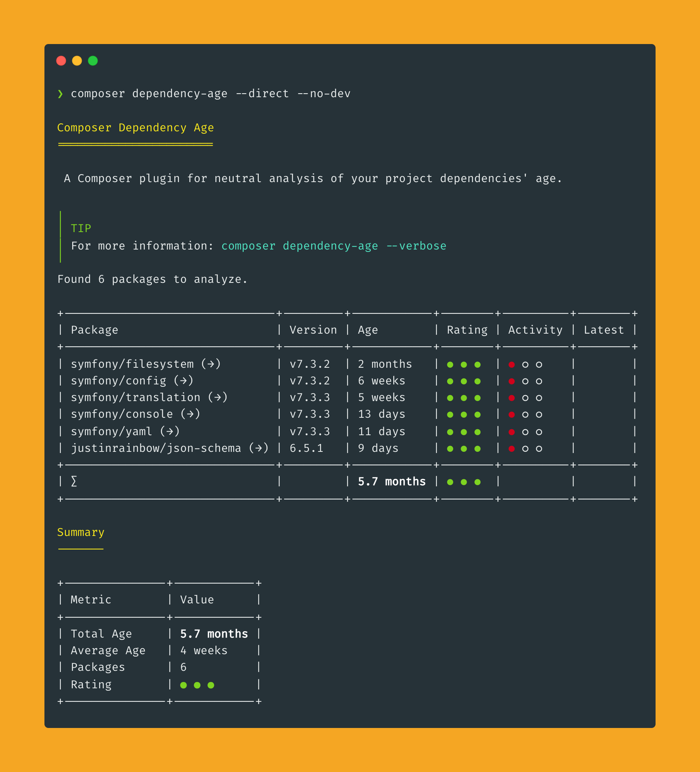Click the 'symfony/yaml' package name
The height and width of the screenshot is (772, 700).
[112, 431]
